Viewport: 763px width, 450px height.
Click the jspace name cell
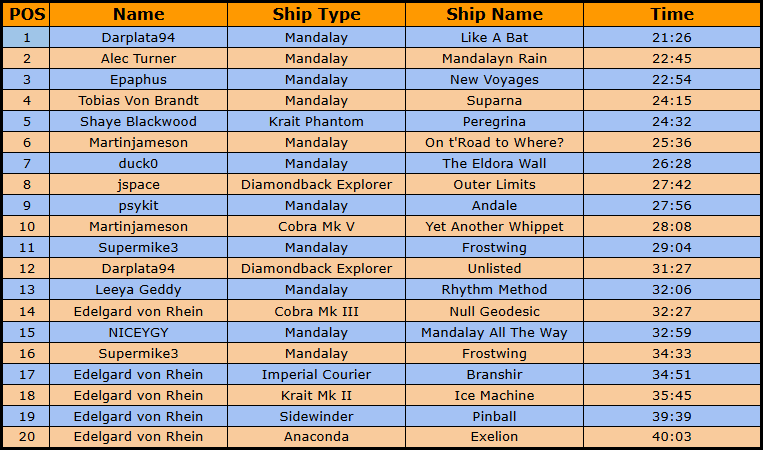pos(138,184)
